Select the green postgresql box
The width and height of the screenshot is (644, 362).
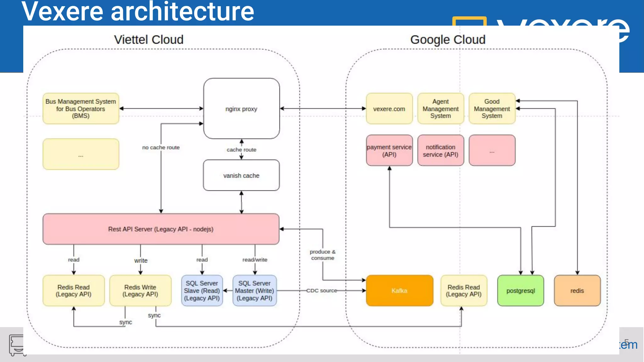pyautogui.click(x=521, y=291)
